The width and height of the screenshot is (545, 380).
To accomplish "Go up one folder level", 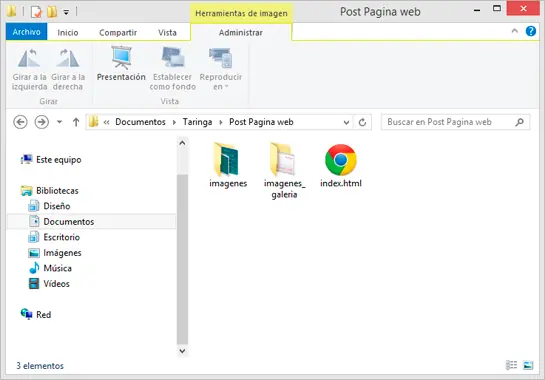I will (x=76, y=122).
